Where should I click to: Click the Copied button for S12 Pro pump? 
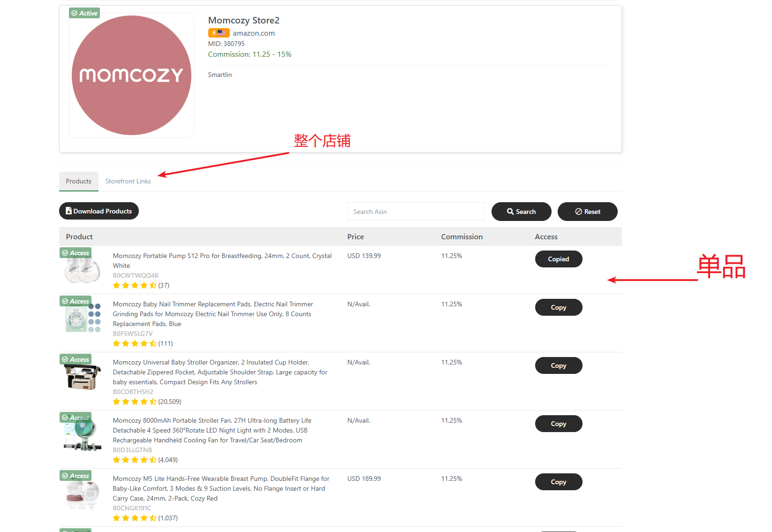[x=558, y=259]
